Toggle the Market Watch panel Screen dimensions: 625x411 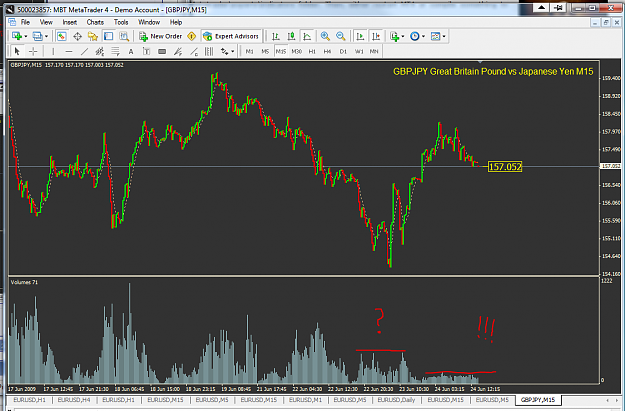pos(61,37)
